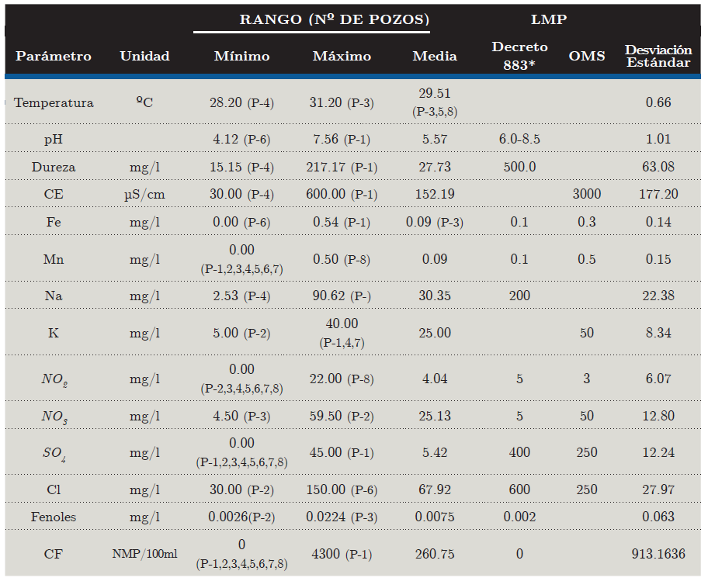Click the CE unit cell µS/cm

(x=144, y=194)
